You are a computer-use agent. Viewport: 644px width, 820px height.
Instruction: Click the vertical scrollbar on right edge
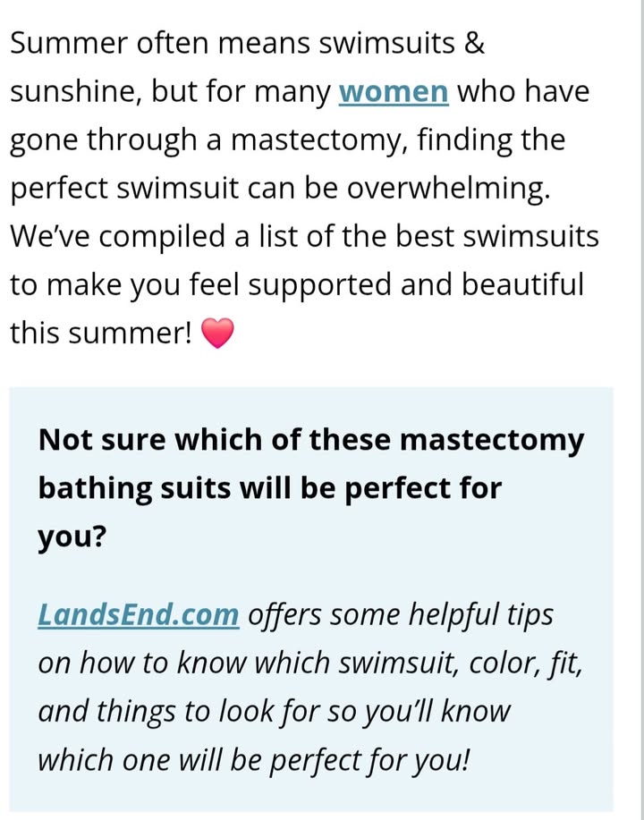640,410
